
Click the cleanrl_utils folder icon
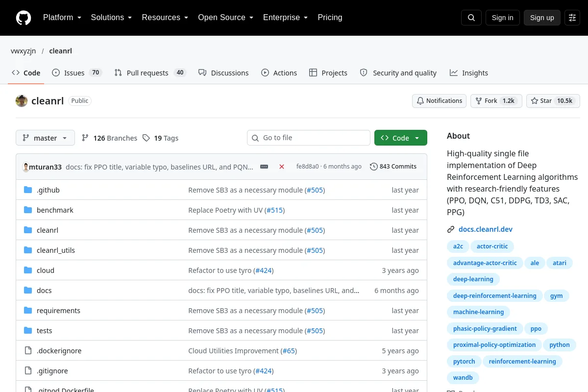[28, 250]
